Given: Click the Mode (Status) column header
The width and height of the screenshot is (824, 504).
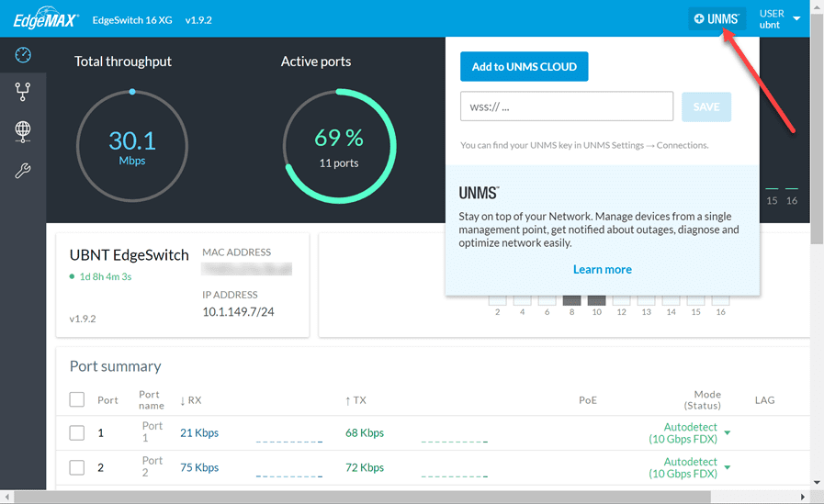Looking at the screenshot, I should (702, 399).
